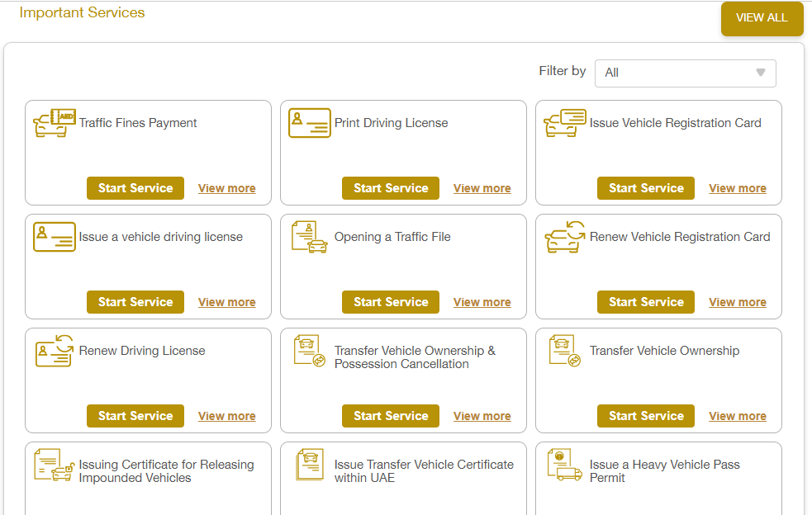Viewport: 812px width, 515px height.
Task: Click the Print Driving License title text
Action: pyautogui.click(x=391, y=123)
